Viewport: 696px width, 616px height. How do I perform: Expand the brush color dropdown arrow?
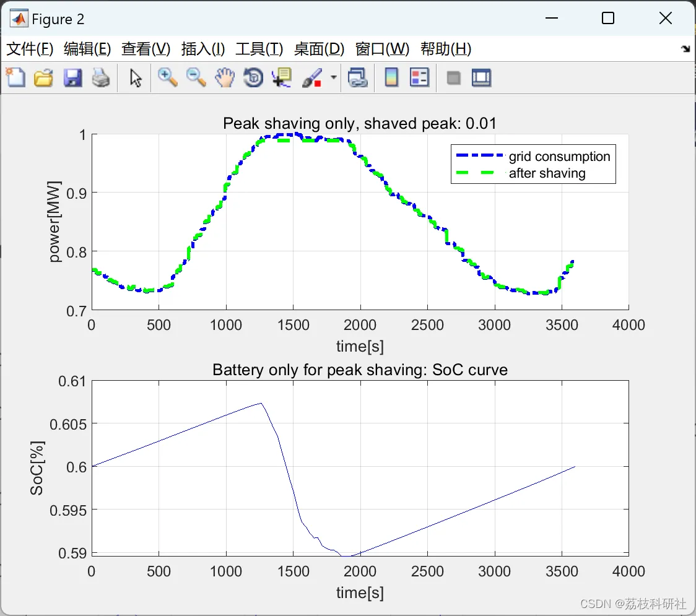click(333, 77)
